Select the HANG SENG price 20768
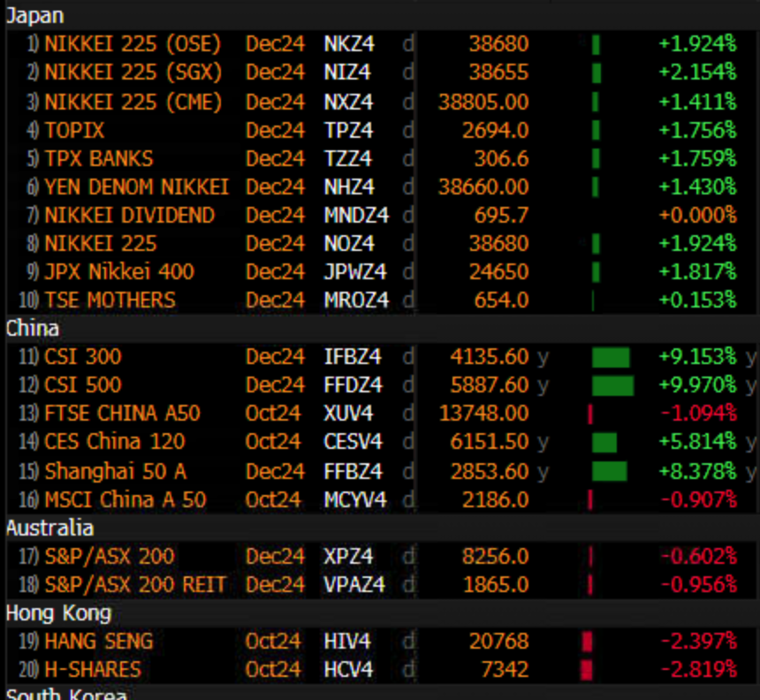The image size is (760, 700). (498, 642)
